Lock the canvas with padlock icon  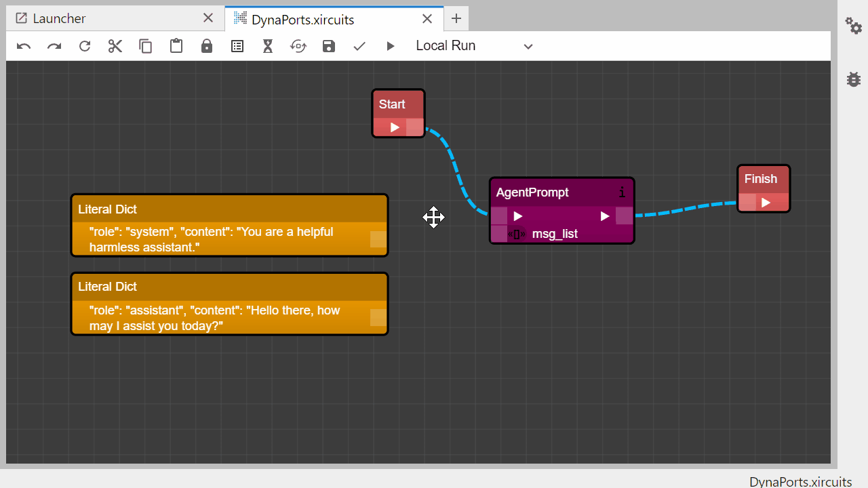(207, 46)
